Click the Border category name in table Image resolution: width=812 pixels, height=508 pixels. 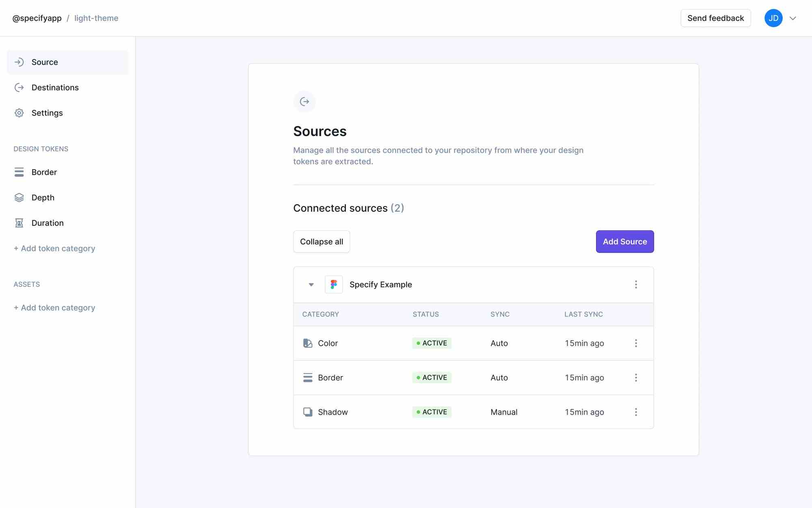pos(330,378)
